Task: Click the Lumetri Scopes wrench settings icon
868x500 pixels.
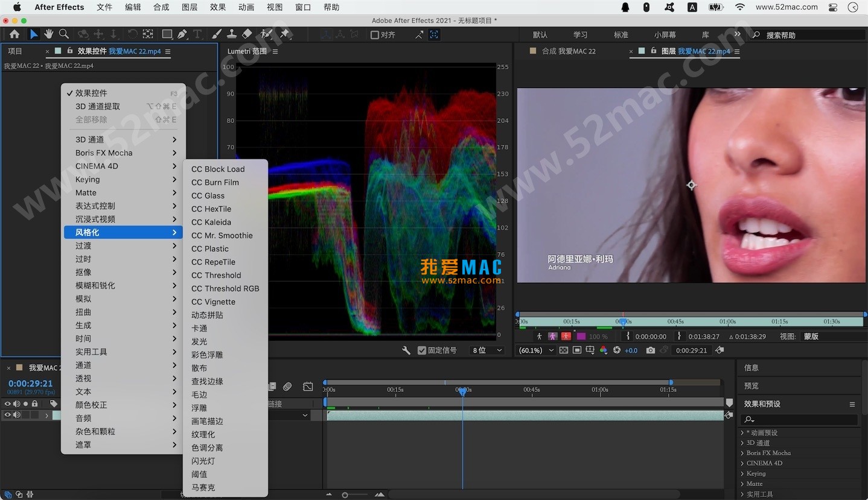Action: point(406,350)
